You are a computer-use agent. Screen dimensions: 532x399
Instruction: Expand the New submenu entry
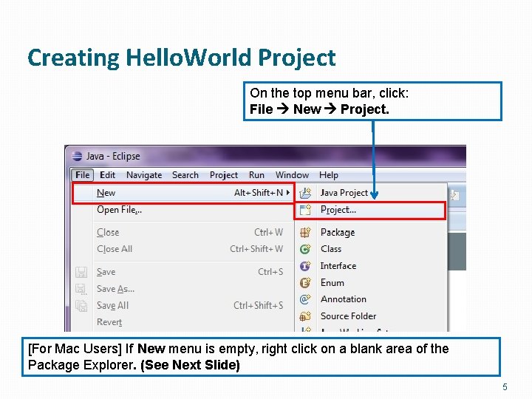(183, 193)
